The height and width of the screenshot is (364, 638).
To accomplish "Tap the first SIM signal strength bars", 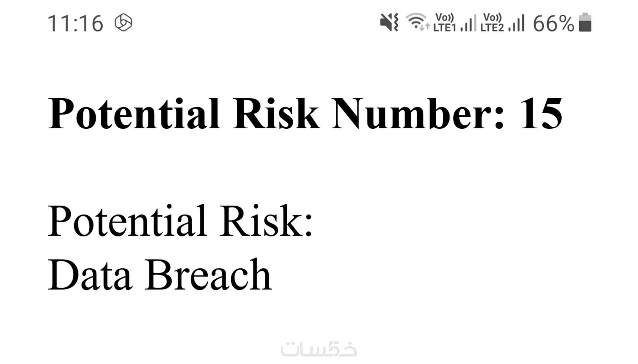I will click(x=468, y=23).
